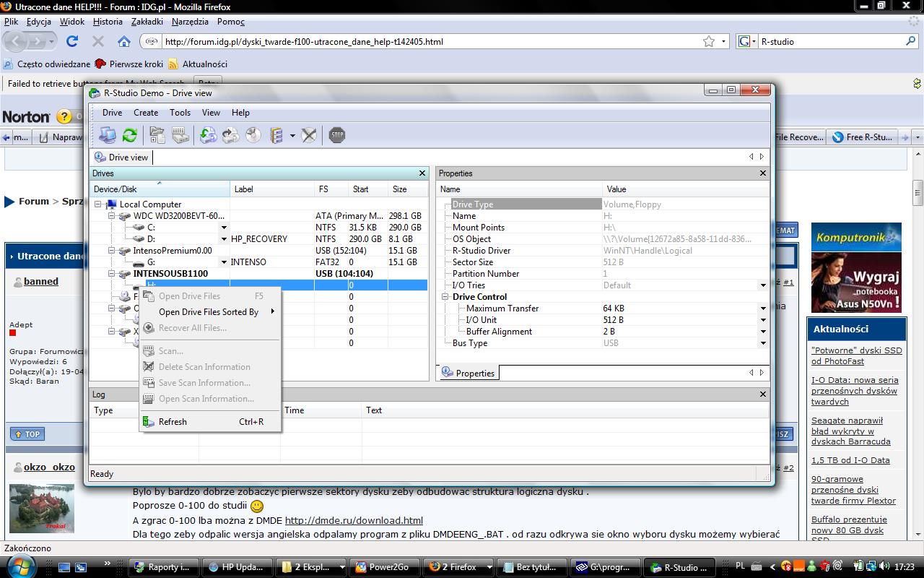Collapse the IntensoPremium0.00 drive node
Screen dimensions: 924x578
click(112, 251)
